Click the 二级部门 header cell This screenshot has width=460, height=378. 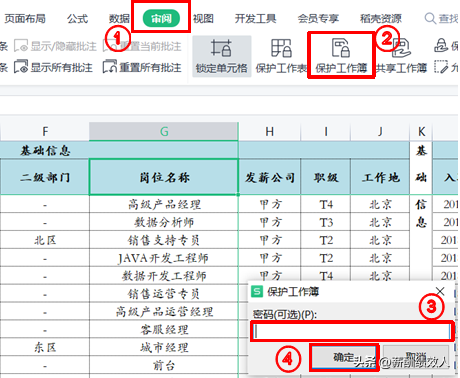pyautogui.click(x=45, y=177)
